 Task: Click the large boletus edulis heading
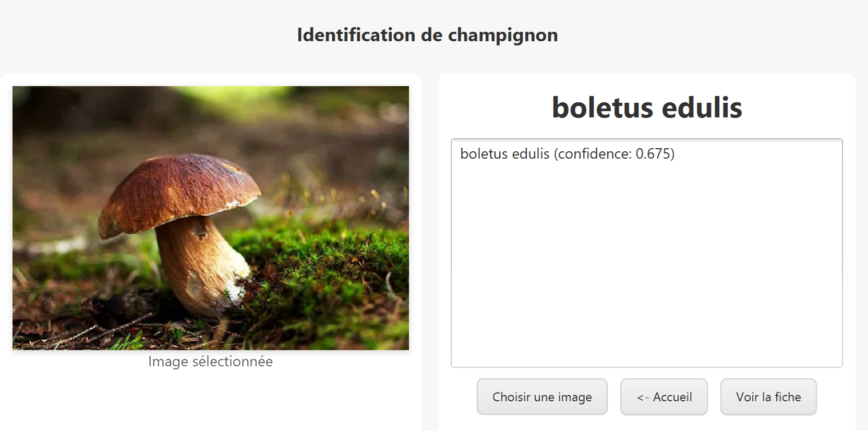647,108
